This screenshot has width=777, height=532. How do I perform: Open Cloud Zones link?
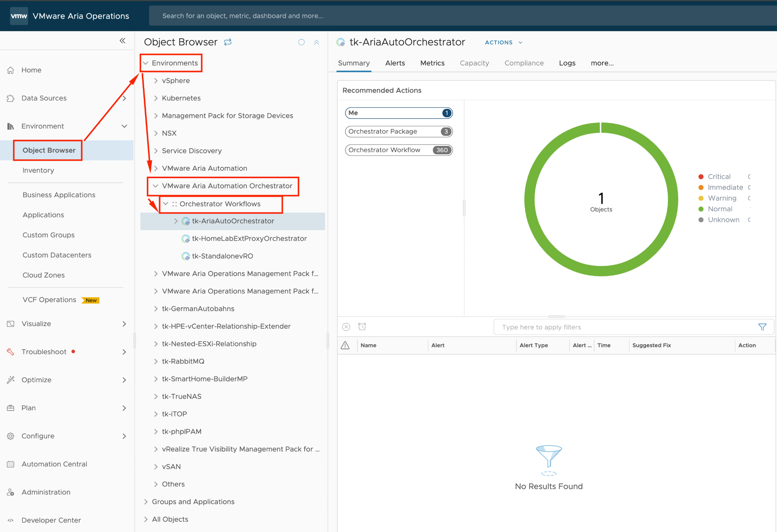(44, 275)
